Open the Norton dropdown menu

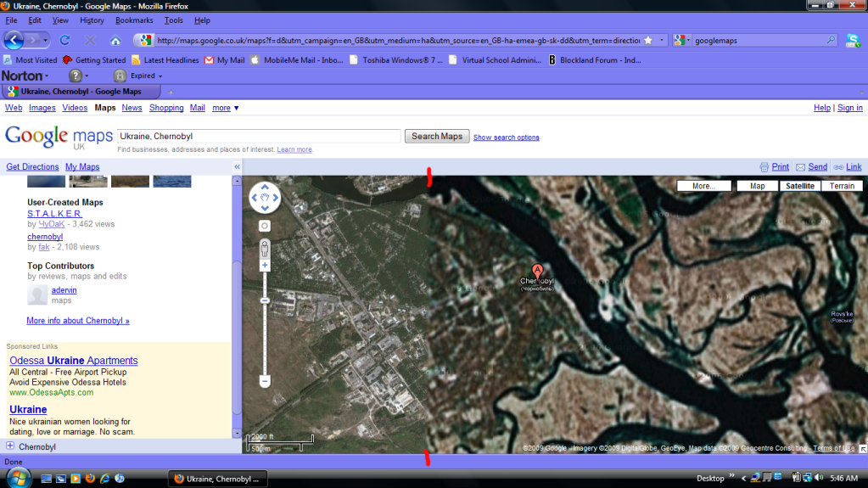pos(25,76)
